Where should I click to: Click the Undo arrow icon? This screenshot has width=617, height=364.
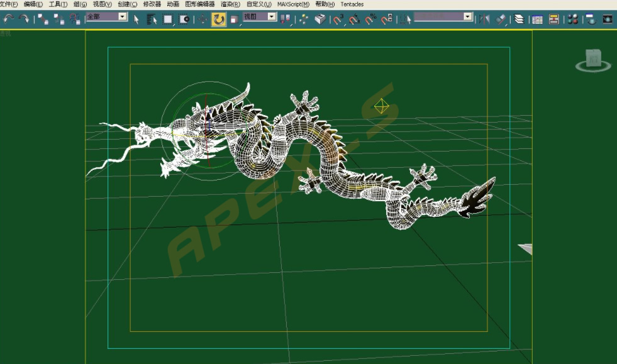point(9,18)
